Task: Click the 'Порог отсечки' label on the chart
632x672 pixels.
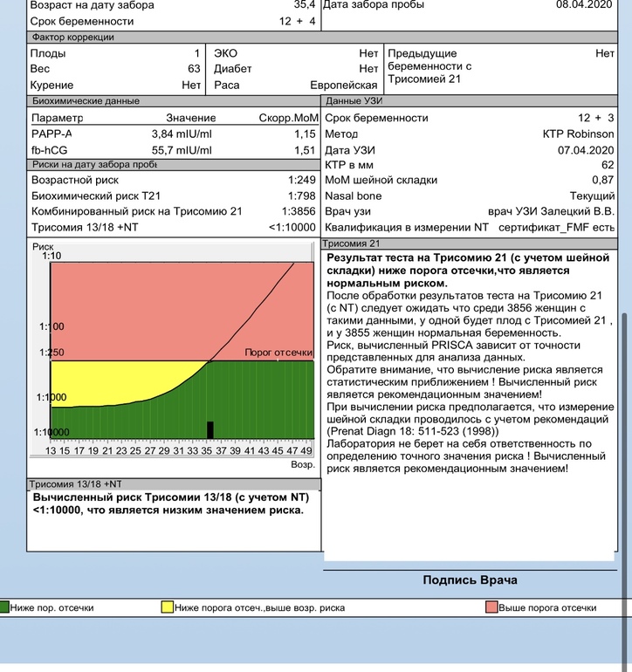Action: (278, 352)
